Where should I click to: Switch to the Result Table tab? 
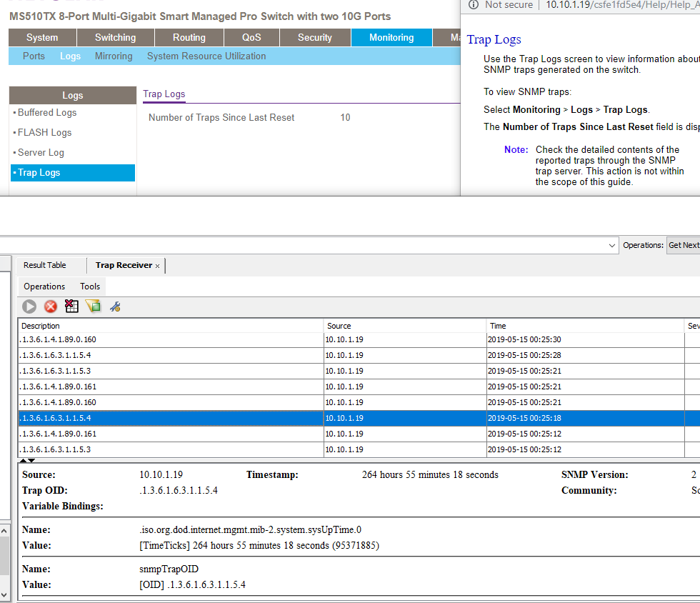pos(44,265)
